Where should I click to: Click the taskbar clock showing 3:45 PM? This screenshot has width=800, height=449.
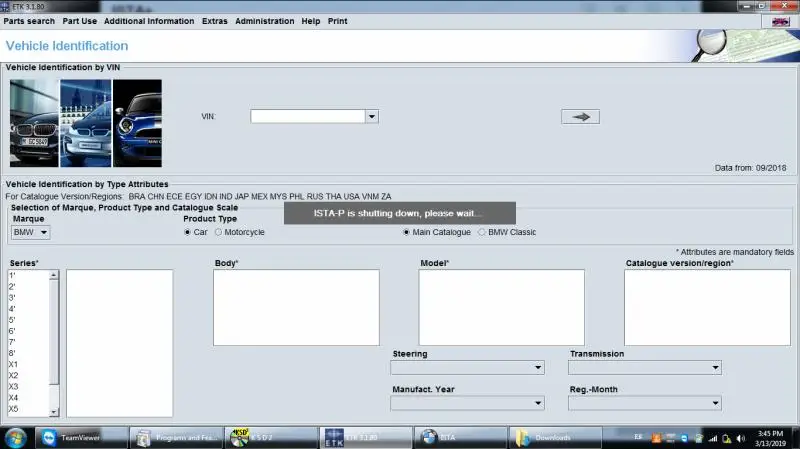[770, 438]
